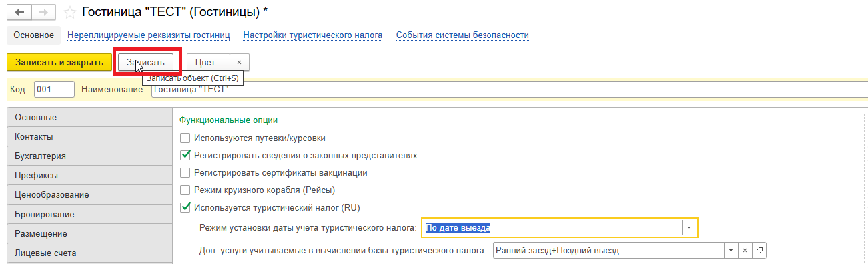Select the Контакты side tab

point(89,136)
